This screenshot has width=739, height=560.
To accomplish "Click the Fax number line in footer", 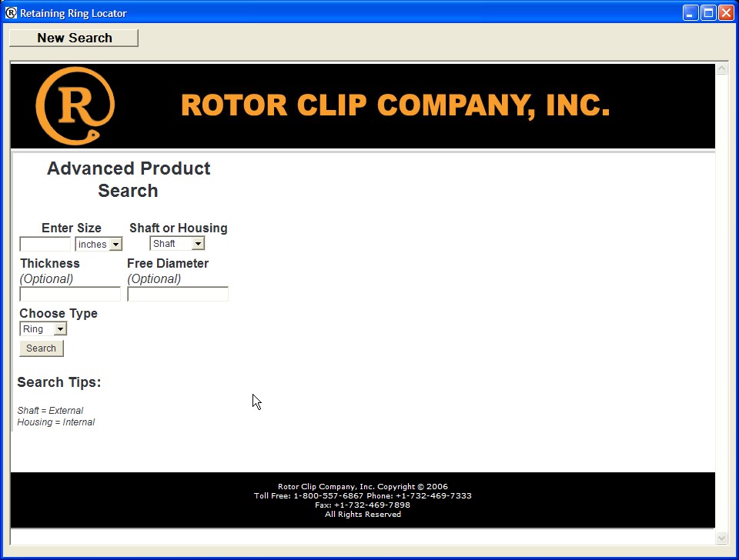I will (363, 505).
